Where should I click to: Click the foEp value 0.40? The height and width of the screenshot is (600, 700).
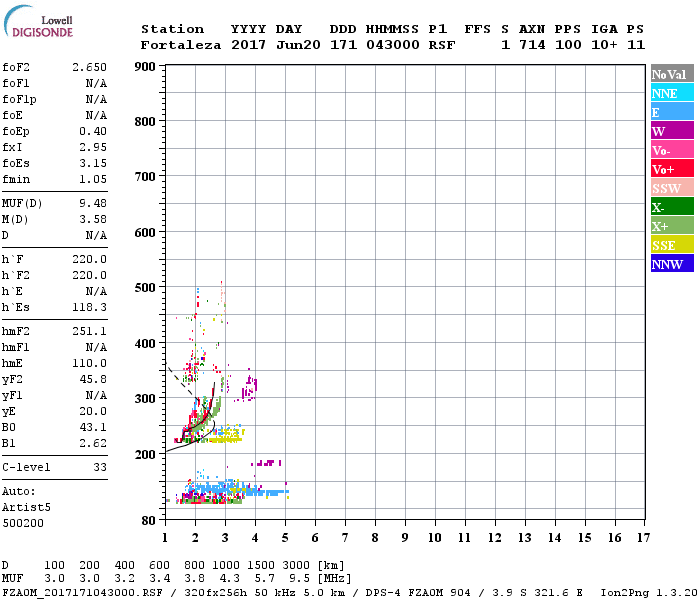click(x=93, y=131)
